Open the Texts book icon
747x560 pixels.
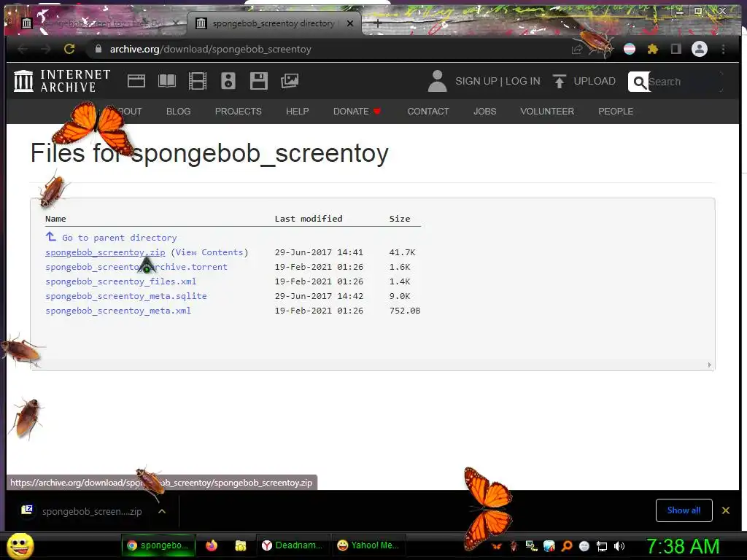tap(167, 81)
